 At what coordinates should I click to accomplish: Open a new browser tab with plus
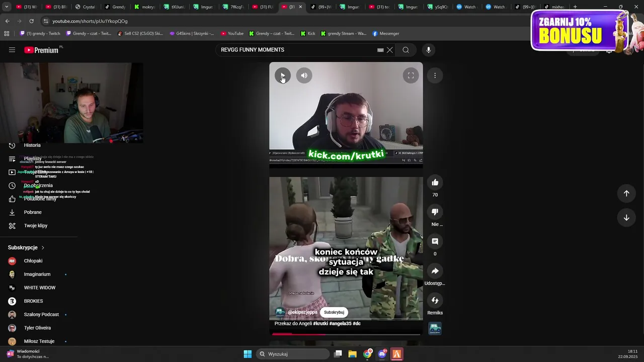(x=575, y=7)
